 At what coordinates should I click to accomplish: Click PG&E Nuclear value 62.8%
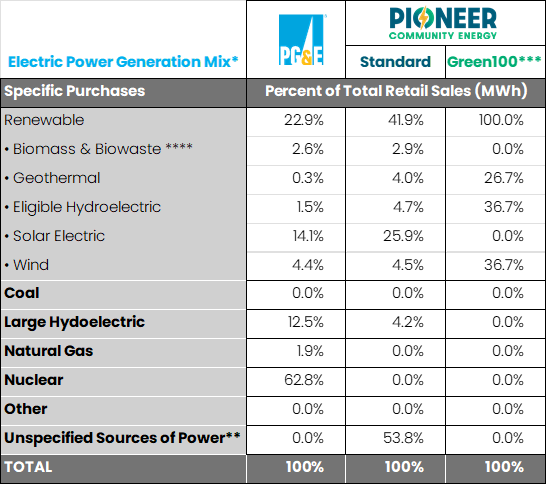304,380
